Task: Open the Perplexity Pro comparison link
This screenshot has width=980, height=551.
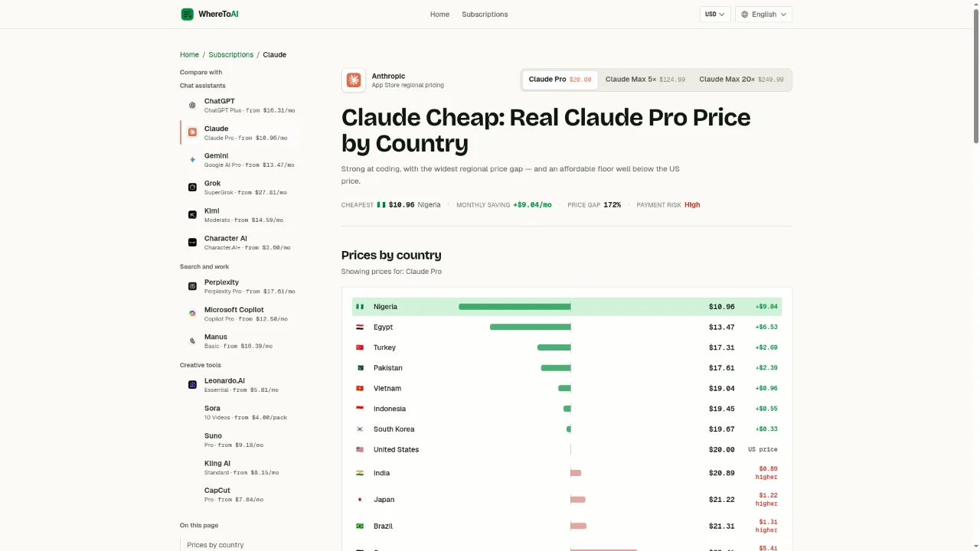Action: pyautogui.click(x=241, y=286)
